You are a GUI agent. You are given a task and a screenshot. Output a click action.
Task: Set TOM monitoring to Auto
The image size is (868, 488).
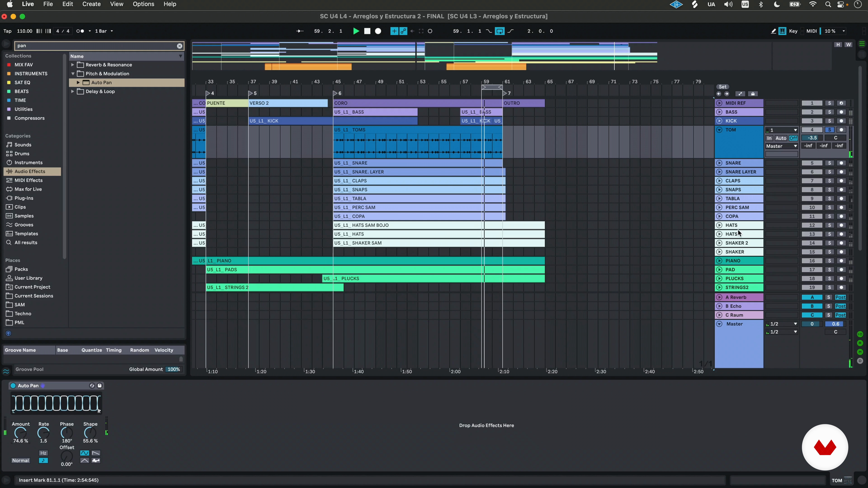point(781,138)
